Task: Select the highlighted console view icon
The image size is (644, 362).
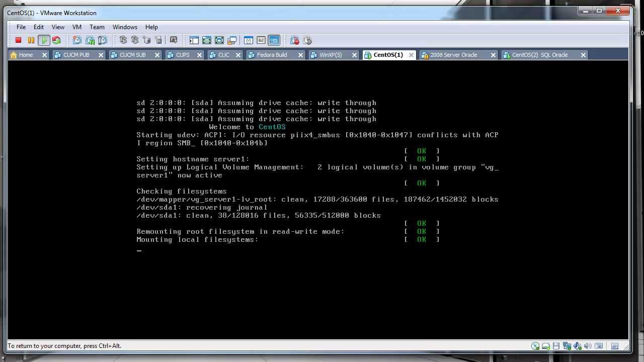Action: (274, 40)
